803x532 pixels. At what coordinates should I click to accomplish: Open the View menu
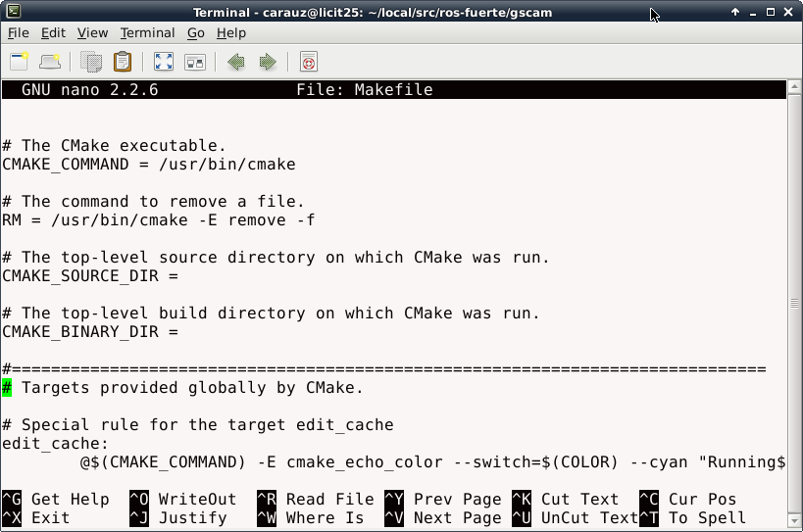(92, 32)
